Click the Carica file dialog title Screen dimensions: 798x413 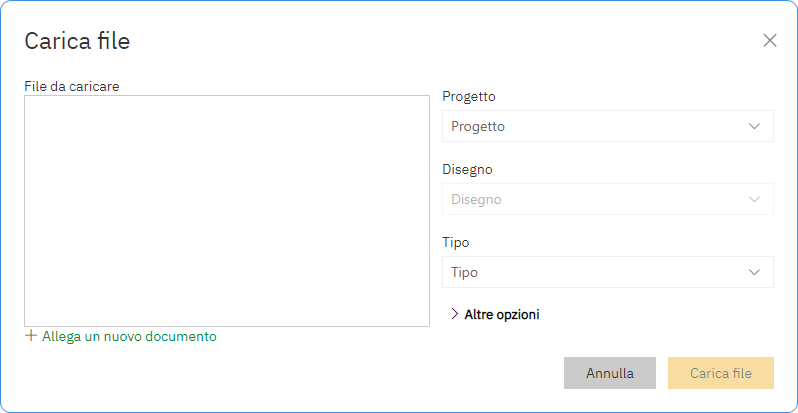click(x=77, y=41)
